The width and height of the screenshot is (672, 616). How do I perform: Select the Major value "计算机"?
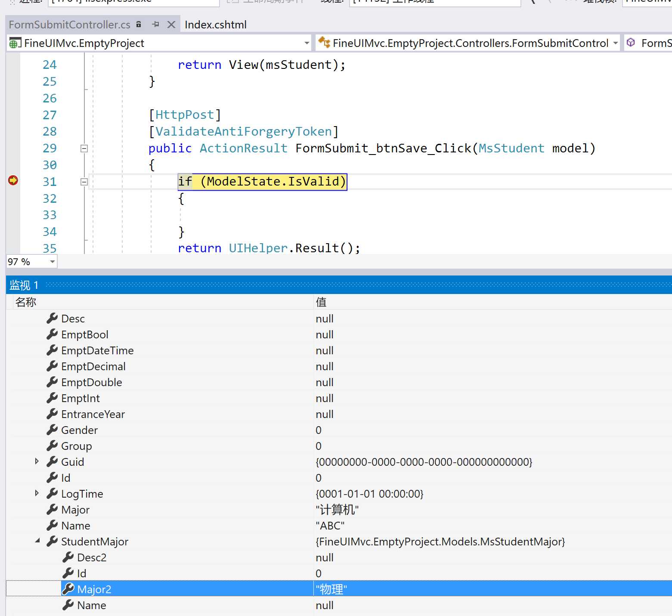coord(337,510)
